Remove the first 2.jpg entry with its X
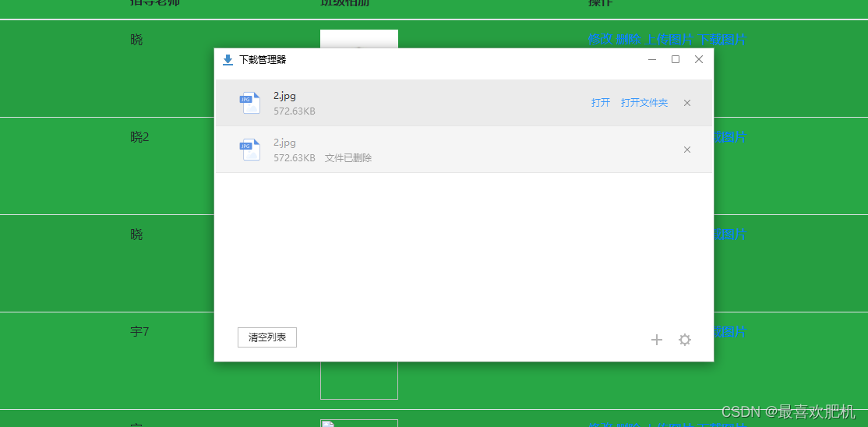868x427 pixels. point(687,103)
